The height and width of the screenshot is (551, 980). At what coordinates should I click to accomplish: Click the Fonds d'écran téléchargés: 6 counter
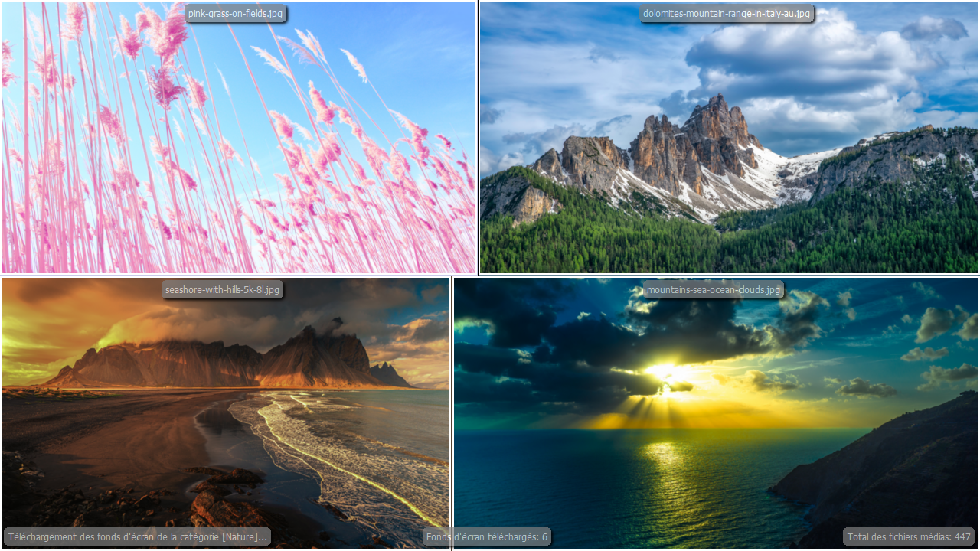pos(487,536)
